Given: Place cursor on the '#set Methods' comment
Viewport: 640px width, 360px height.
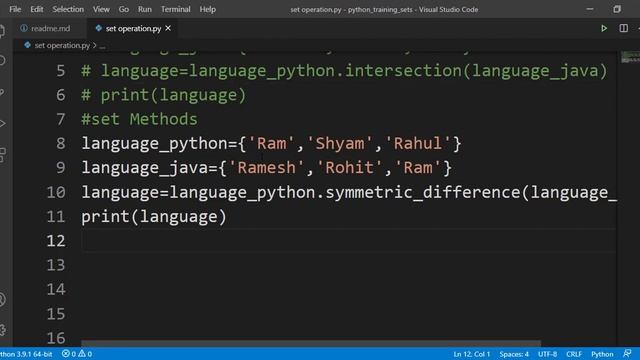Looking at the screenshot, I should click(x=139, y=119).
